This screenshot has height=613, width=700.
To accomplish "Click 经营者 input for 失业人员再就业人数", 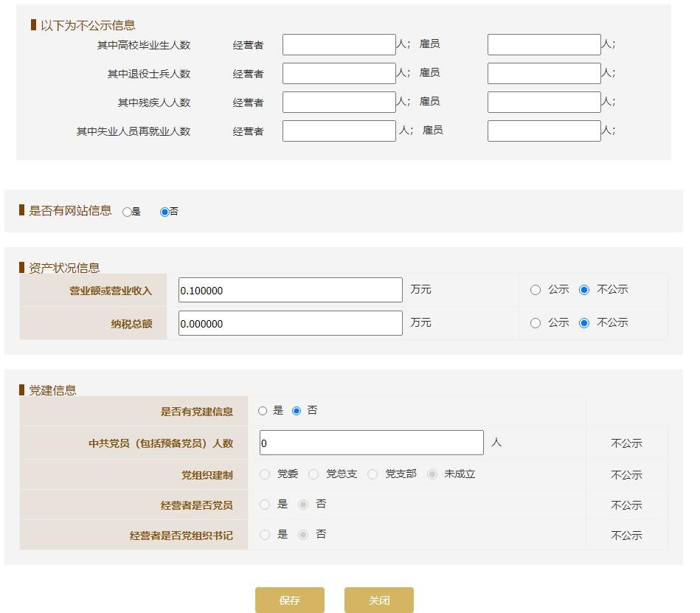I will [339, 131].
